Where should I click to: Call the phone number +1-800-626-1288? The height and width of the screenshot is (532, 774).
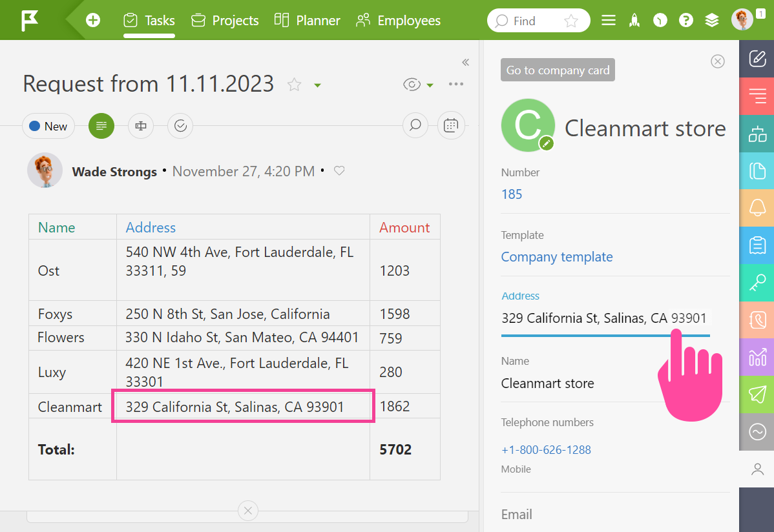546,450
